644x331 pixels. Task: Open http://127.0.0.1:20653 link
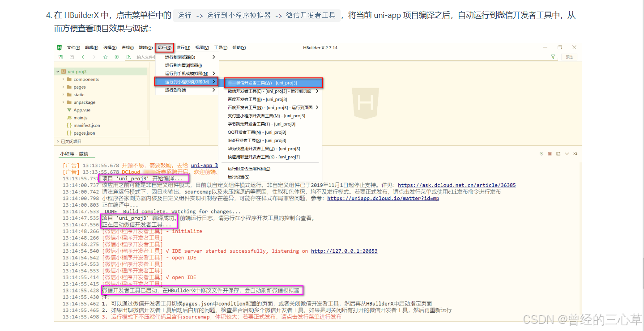pos(344,251)
